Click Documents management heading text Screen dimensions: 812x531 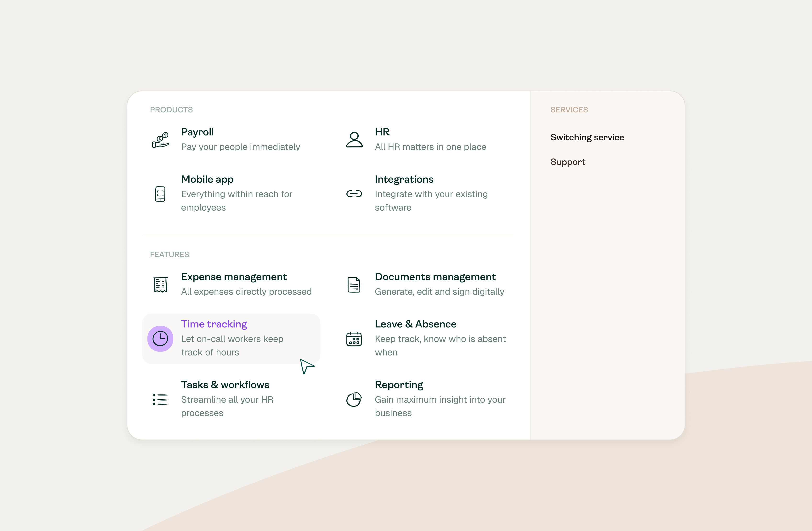tap(435, 277)
